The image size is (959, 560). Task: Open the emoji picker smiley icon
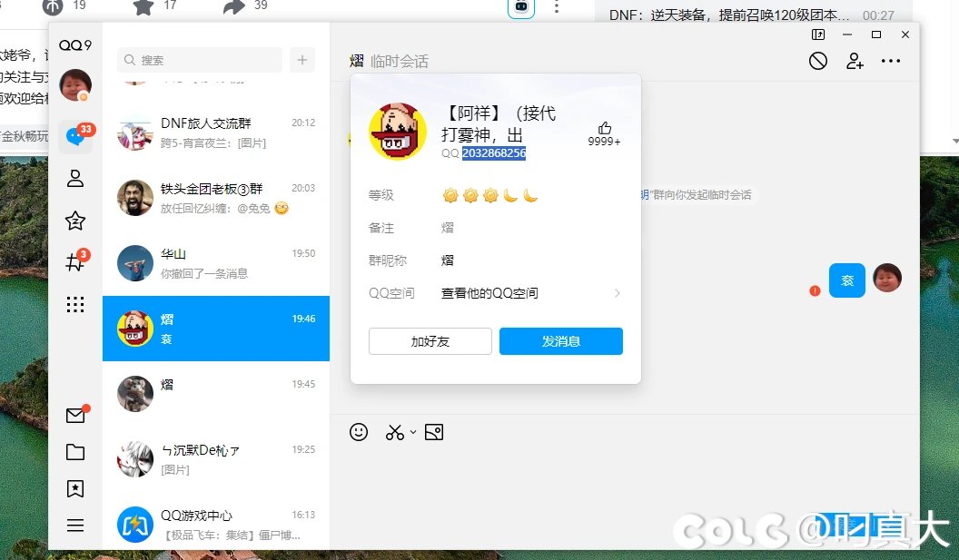[x=359, y=432]
